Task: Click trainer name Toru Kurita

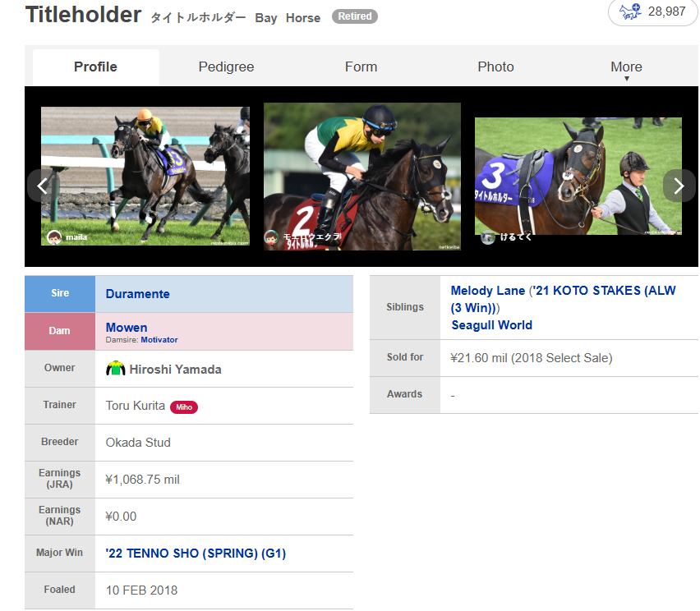Action: (x=136, y=406)
